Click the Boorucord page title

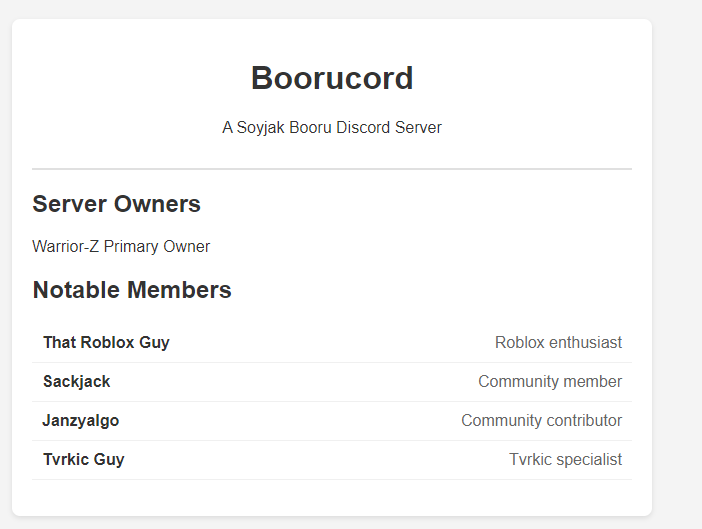click(x=332, y=78)
